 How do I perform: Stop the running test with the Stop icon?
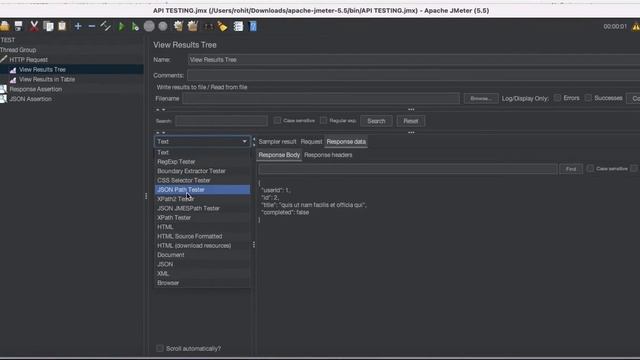coord(149,26)
